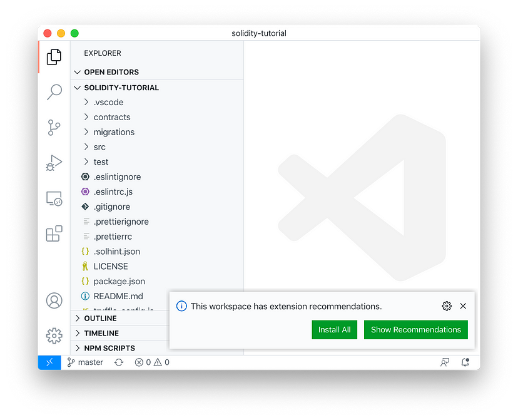The image size is (518, 420).
Task: Click the master branch indicator
Action: (x=85, y=362)
